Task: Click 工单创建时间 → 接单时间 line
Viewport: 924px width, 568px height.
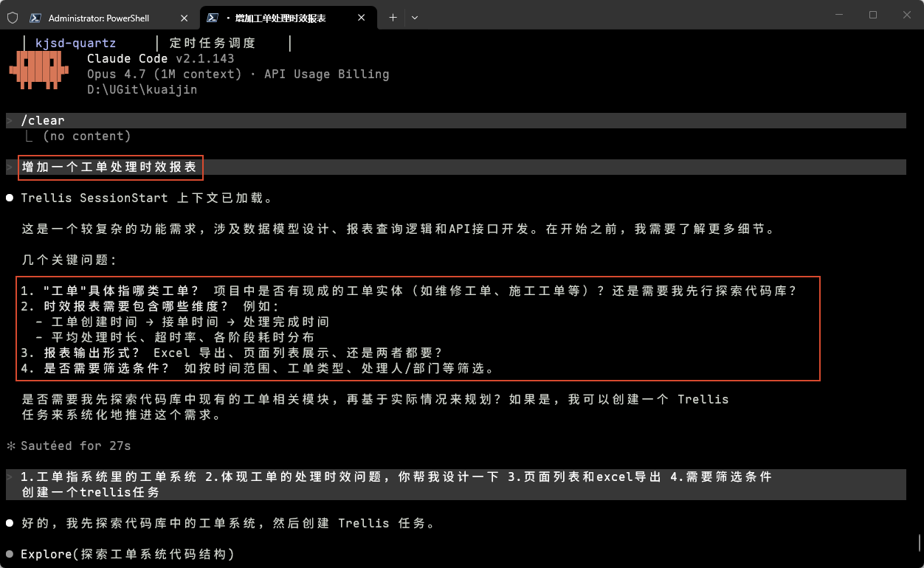Action: 182,322
